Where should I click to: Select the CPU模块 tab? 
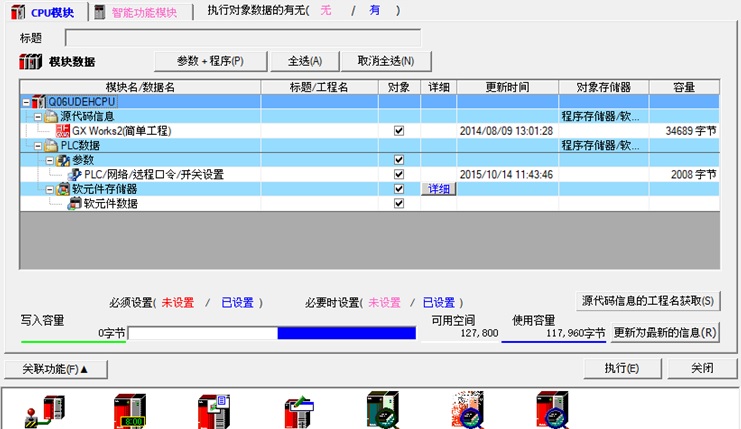coord(43,11)
